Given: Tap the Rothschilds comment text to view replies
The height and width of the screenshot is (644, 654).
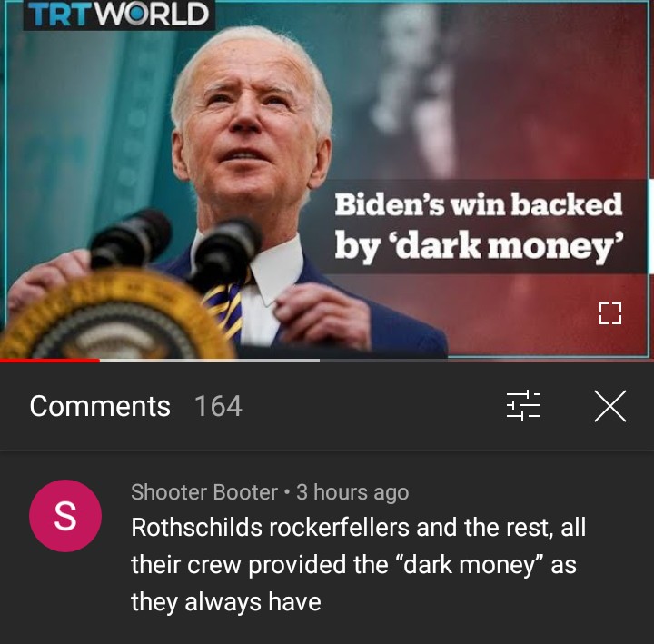Looking at the screenshot, I should [x=359, y=565].
